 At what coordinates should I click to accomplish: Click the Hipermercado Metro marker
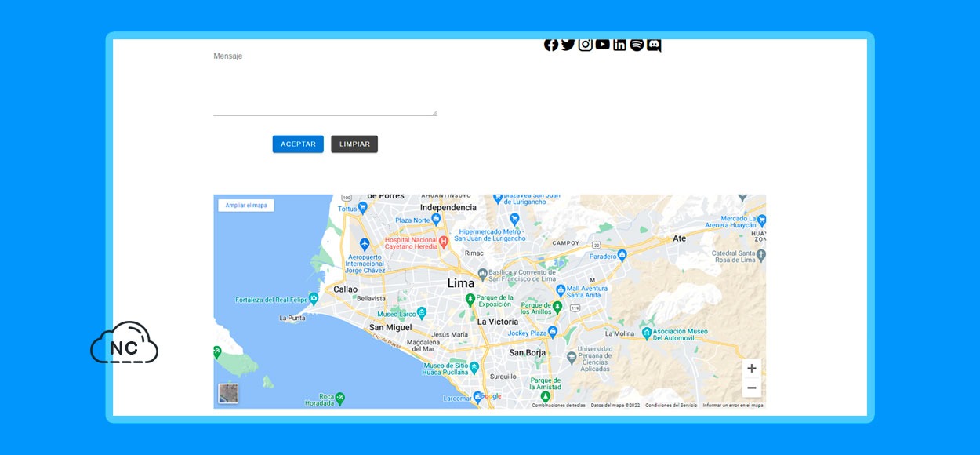514,219
